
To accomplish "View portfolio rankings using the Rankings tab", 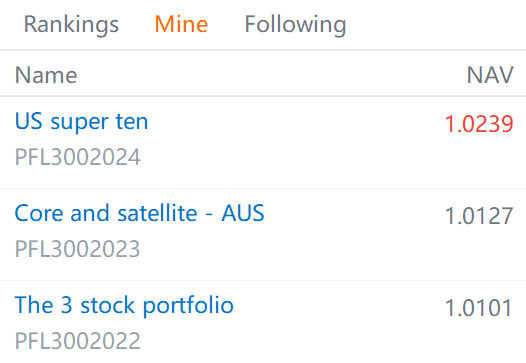I will (71, 24).
